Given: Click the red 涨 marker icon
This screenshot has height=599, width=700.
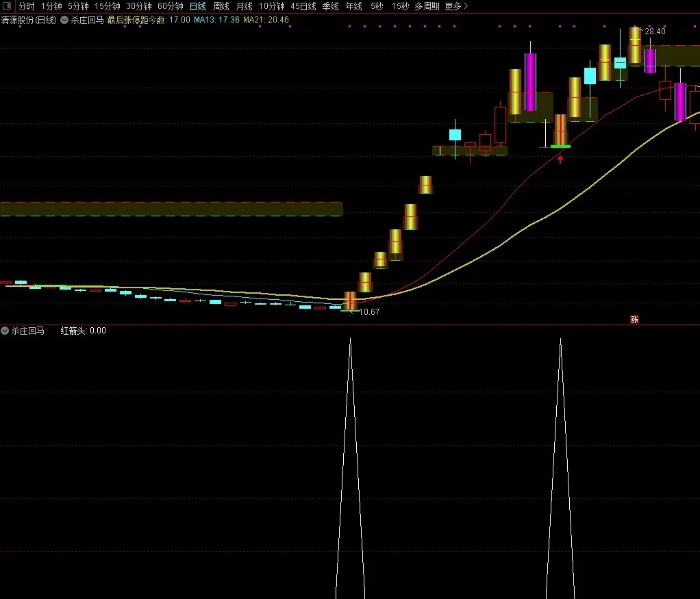Looking at the screenshot, I should coord(634,320).
